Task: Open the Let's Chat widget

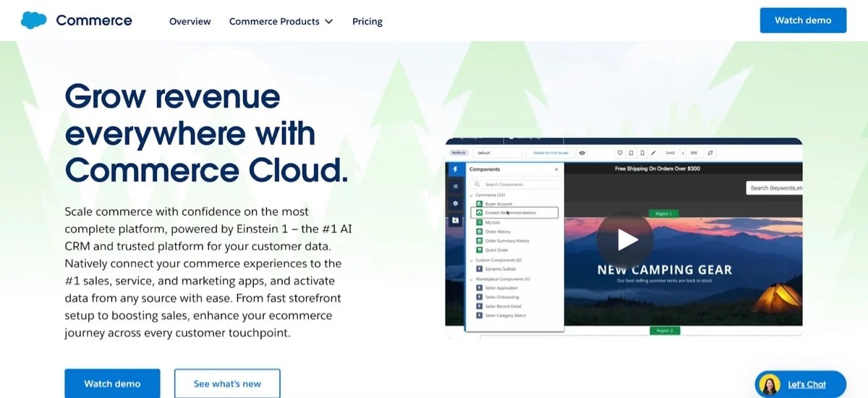Action: pyautogui.click(x=801, y=384)
